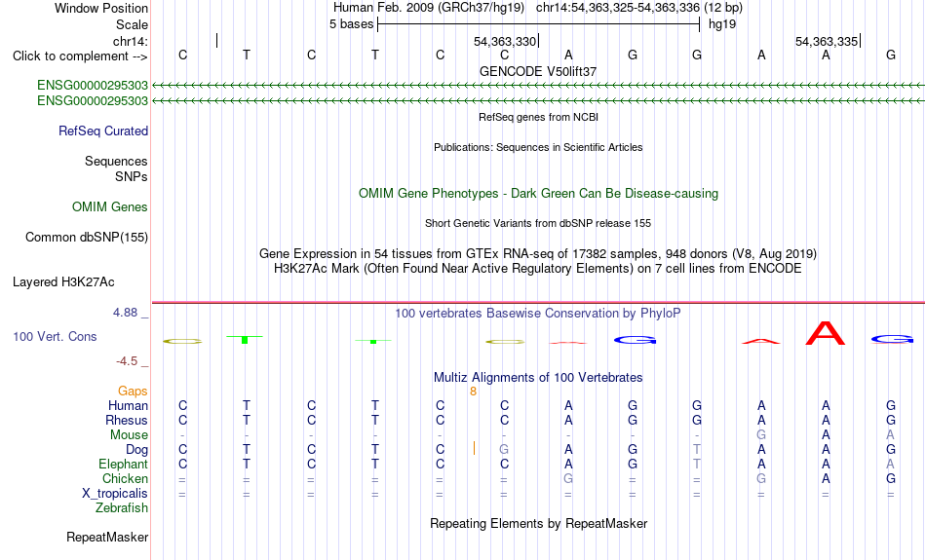Click the Elephant species label
This screenshot has width=926, height=560.
click(124, 464)
